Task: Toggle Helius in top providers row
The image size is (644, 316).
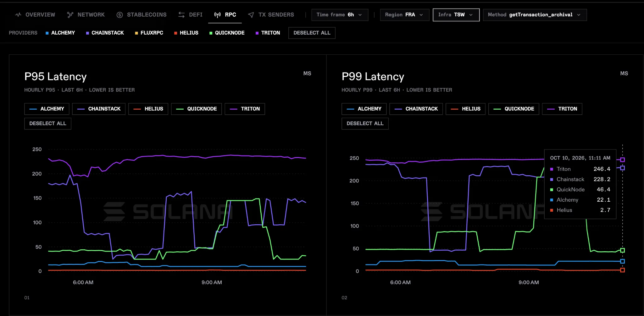Action: (186, 33)
